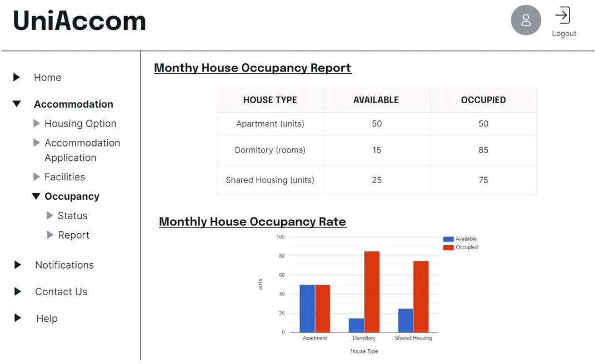Screen dimensions: 595x364
Task: Collapse the Occupancy submenu arrow
Action: pos(36,196)
